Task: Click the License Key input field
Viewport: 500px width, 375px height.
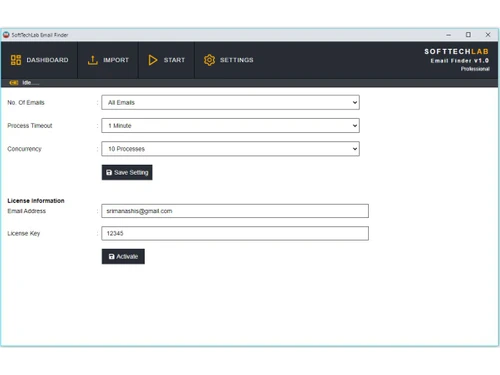Action: click(x=235, y=233)
